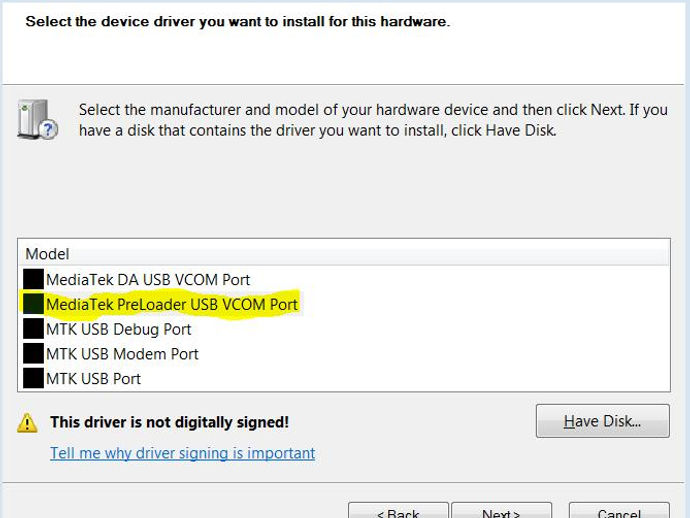Click the wizard heading about selecting device driver
Screen dimensions: 690x518
coord(238,21)
